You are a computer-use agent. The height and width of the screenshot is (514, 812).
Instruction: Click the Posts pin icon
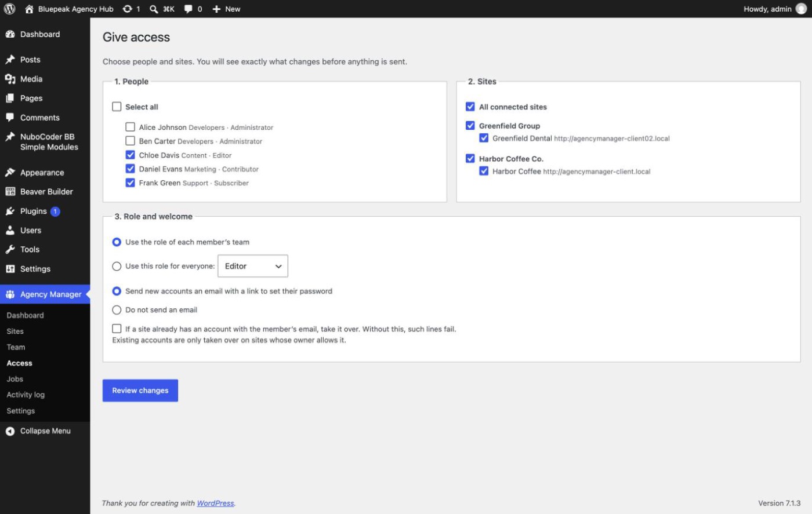tap(10, 60)
